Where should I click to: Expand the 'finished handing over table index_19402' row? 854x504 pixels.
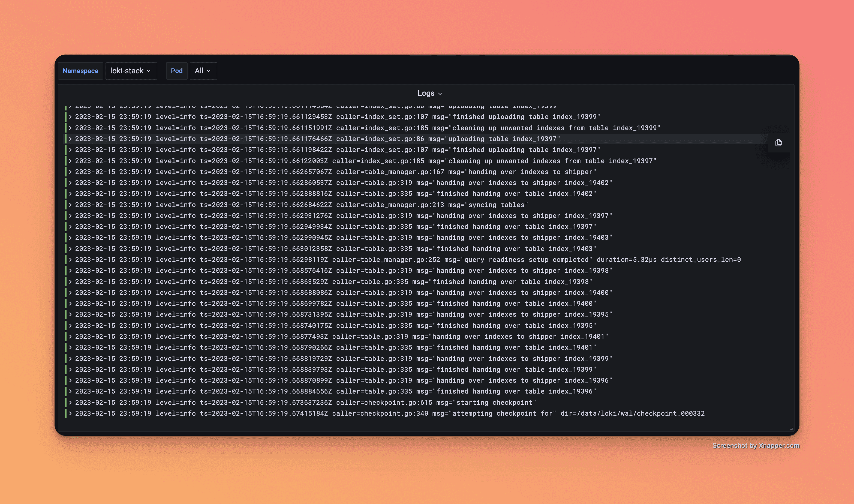(x=70, y=193)
